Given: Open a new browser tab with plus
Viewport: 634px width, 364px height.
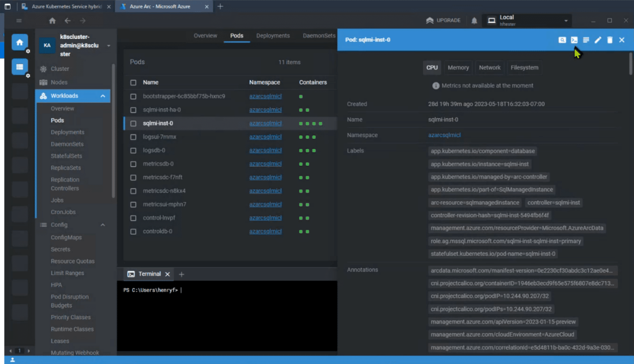Looking at the screenshot, I should pyautogui.click(x=220, y=7).
